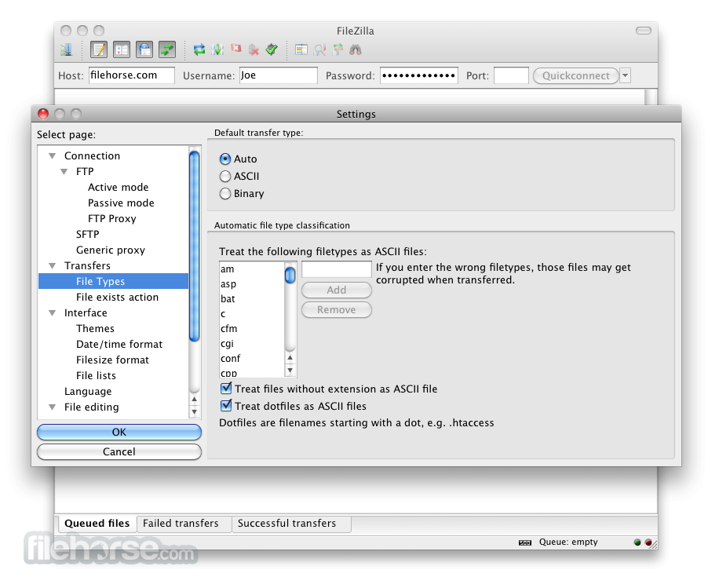The width and height of the screenshot is (719, 588).
Task: Open Active mode settings page
Action: pos(119,187)
